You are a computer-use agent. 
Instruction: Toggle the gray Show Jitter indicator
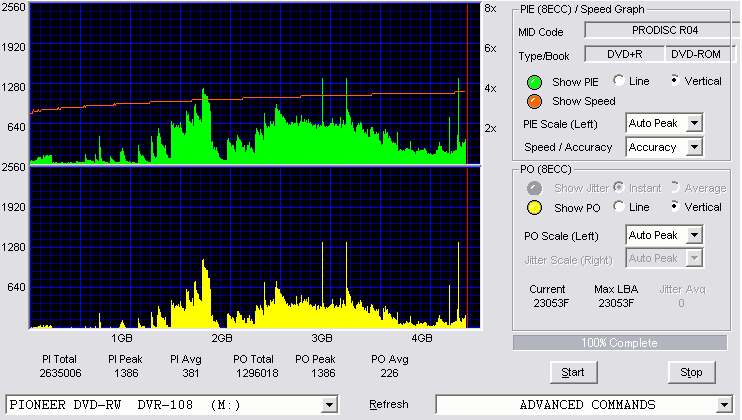(534, 188)
